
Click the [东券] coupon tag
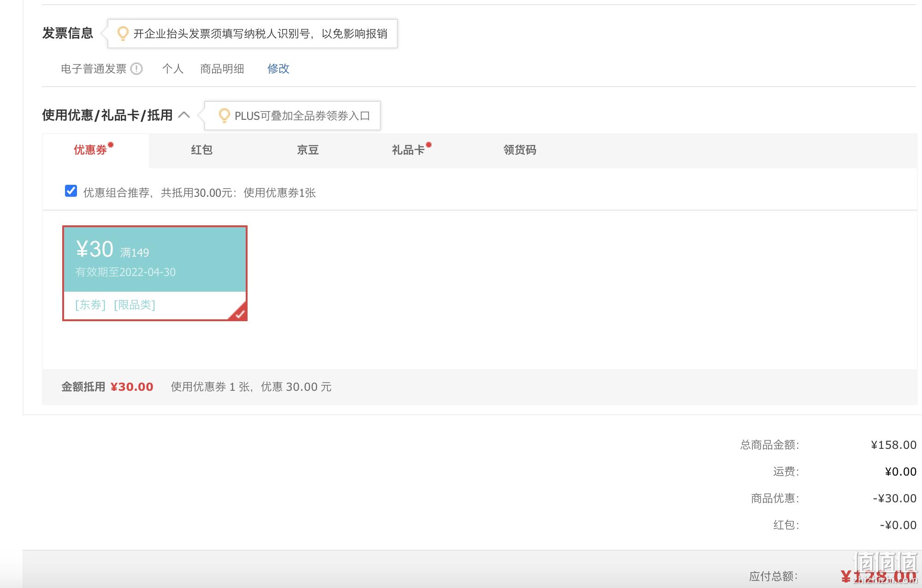pyautogui.click(x=91, y=305)
